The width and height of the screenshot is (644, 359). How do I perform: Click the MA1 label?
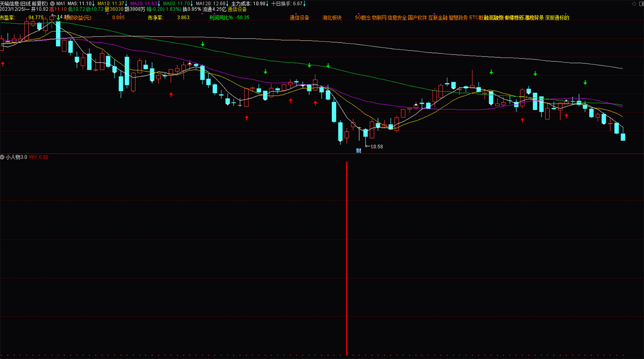tap(60, 3)
